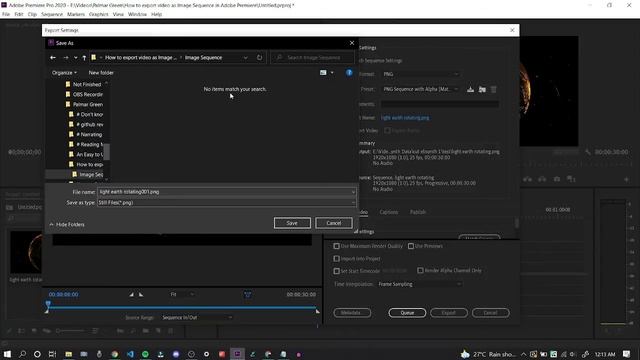Image resolution: width=640 pixels, height=360 pixels.
Task: Click output name light earth rotating.png link
Action: pos(405,118)
